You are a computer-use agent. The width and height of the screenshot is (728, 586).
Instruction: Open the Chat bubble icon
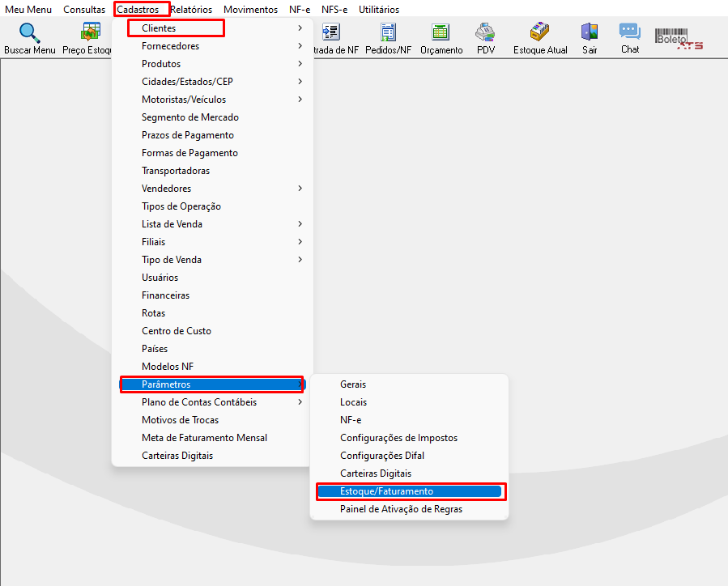point(629,32)
